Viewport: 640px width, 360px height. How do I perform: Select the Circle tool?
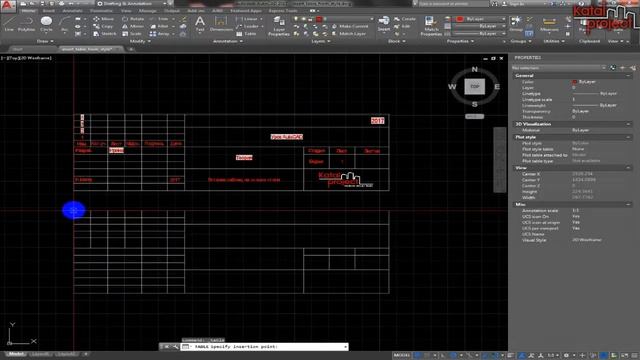(x=46, y=23)
